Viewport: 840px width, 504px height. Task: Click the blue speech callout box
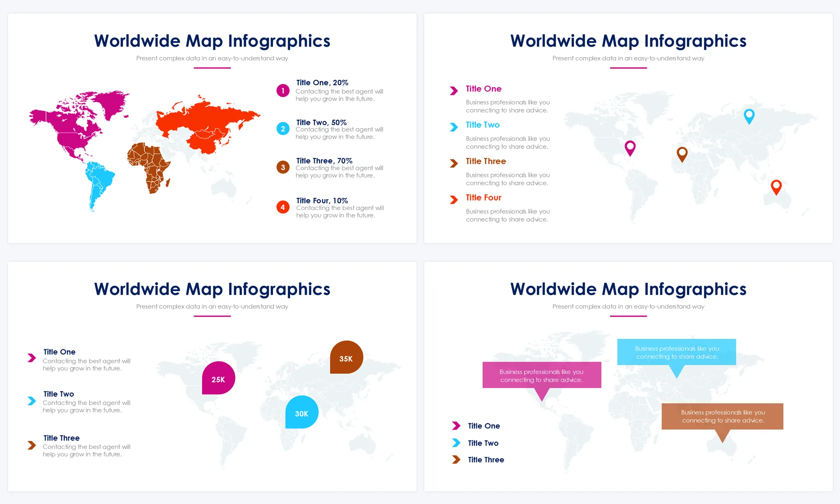[x=676, y=352]
